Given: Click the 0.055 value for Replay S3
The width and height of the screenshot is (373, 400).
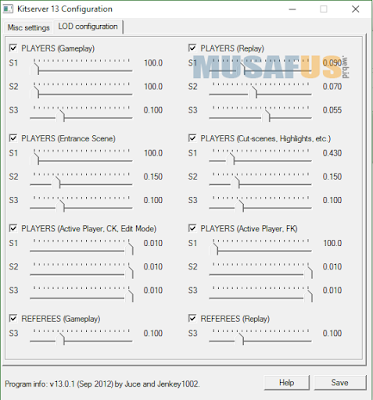Looking at the screenshot, I should (x=332, y=110).
